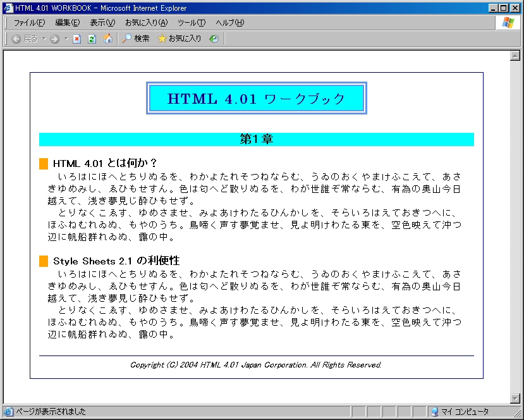Click the scrollbar up arrow
Screen dimensions: 524x420
click(515, 56)
